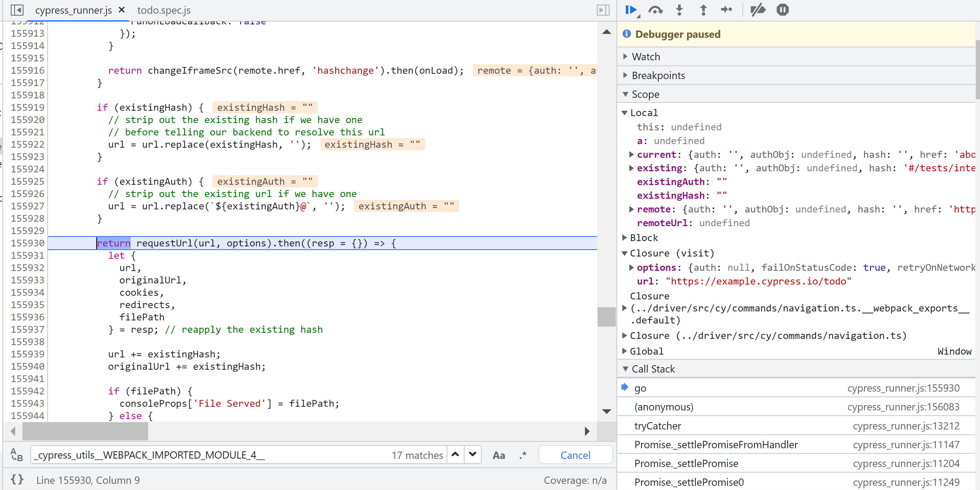Step over next function call
980x490 pixels.
tap(655, 10)
